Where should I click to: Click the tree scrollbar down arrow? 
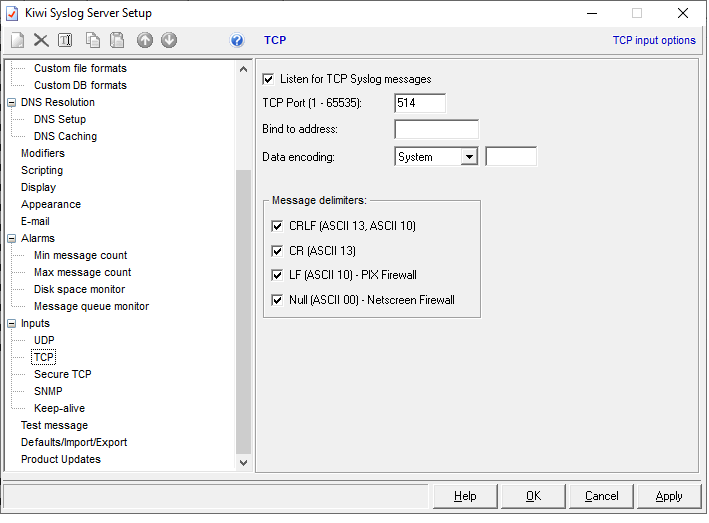coord(243,462)
